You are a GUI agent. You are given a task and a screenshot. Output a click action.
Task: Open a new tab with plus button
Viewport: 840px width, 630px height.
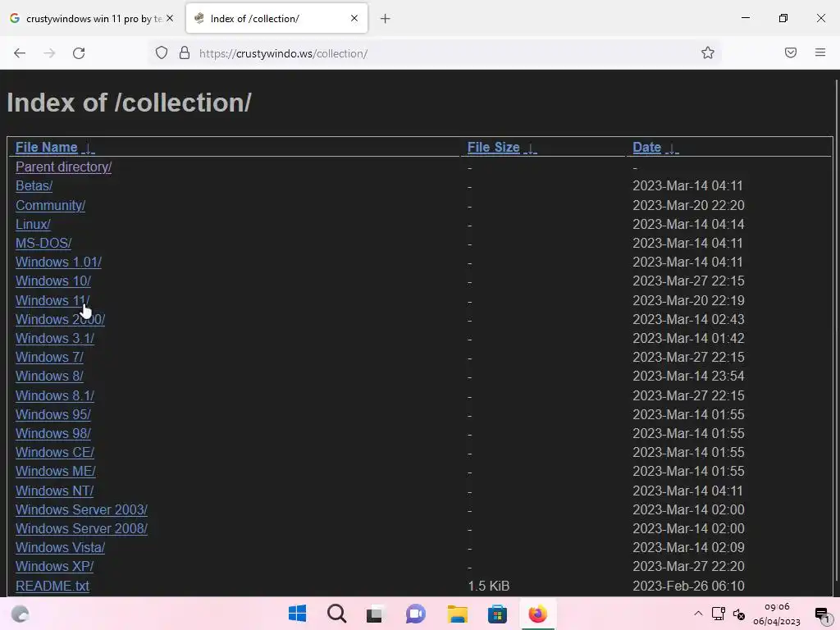click(386, 19)
